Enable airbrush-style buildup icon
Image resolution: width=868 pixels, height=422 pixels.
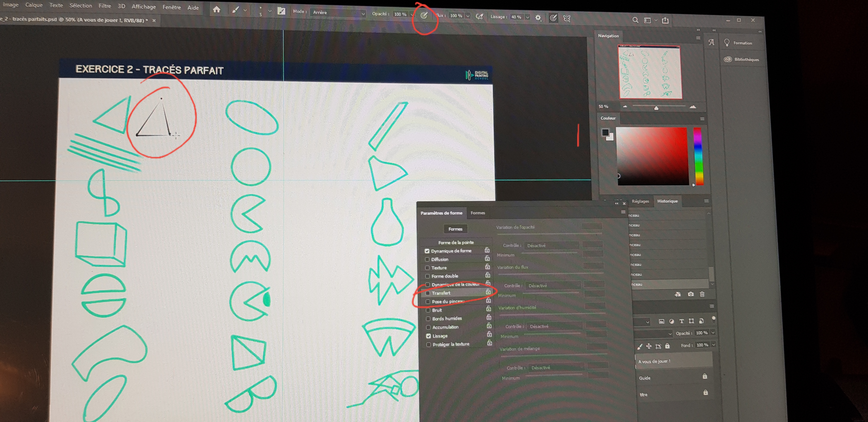[479, 17]
